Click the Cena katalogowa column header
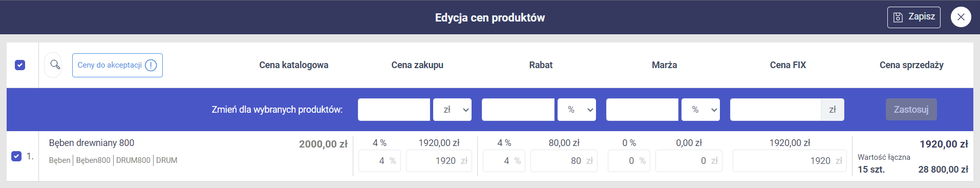980x188 pixels. 294,65
